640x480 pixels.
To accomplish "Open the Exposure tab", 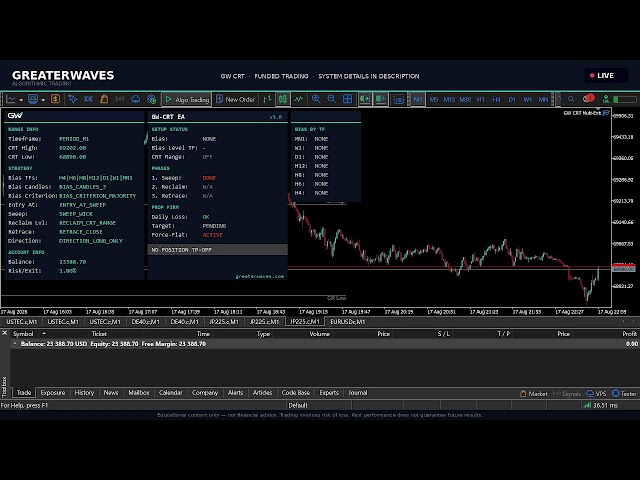I will pos(53,393).
